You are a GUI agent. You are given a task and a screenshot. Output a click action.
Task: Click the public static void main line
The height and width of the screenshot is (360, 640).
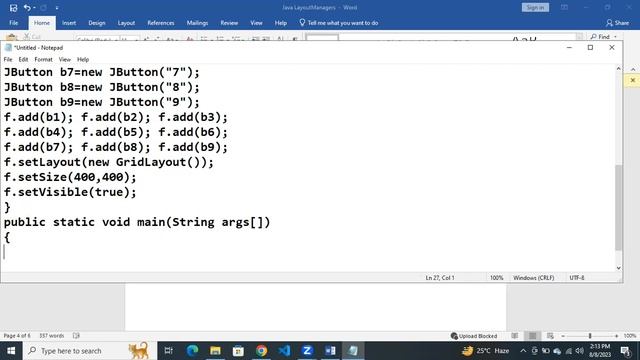pyautogui.click(x=137, y=222)
